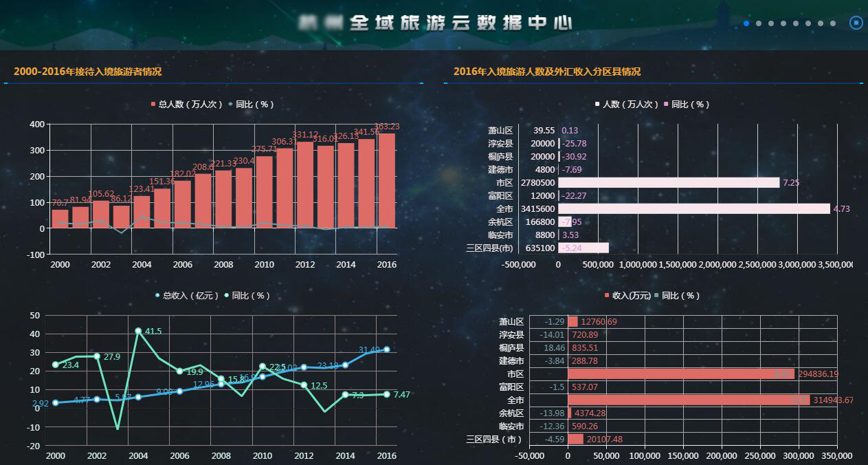The height and width of the screenshot is (465, 868).
Task: Click the 2006 bar labeled 182.02
Action: tap(182, 204)
